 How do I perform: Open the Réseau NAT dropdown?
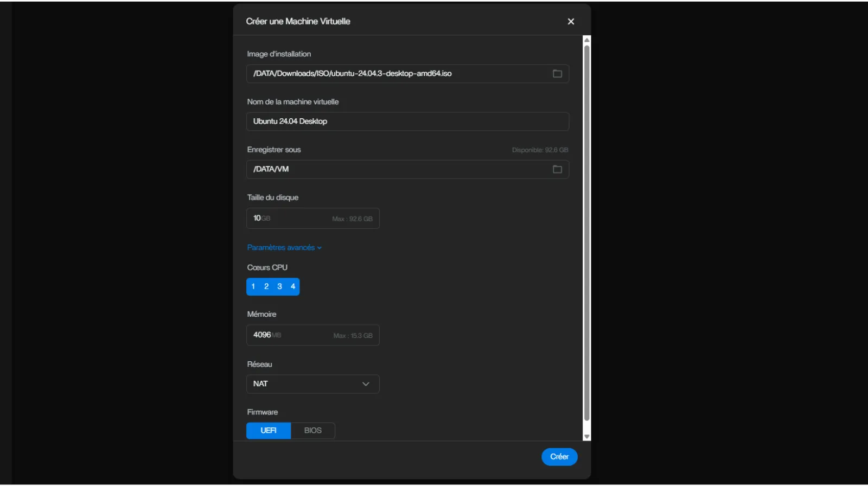(312, 384)
